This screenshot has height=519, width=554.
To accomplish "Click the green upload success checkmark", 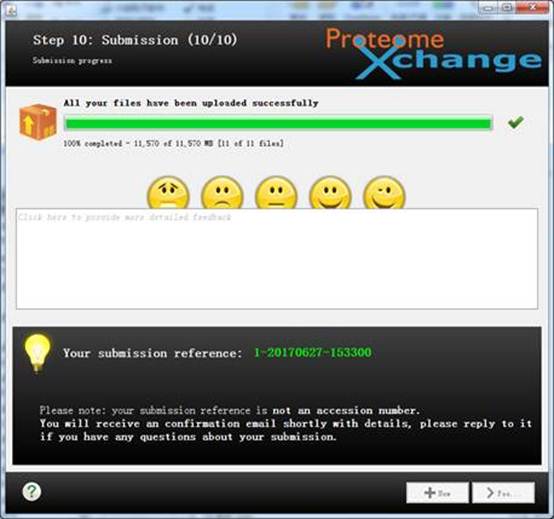I will point(515,122).
